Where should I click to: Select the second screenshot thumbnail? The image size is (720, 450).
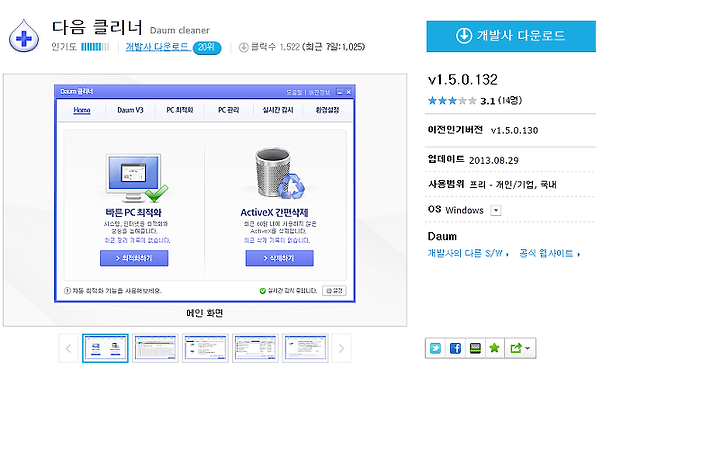coord(155,348)
